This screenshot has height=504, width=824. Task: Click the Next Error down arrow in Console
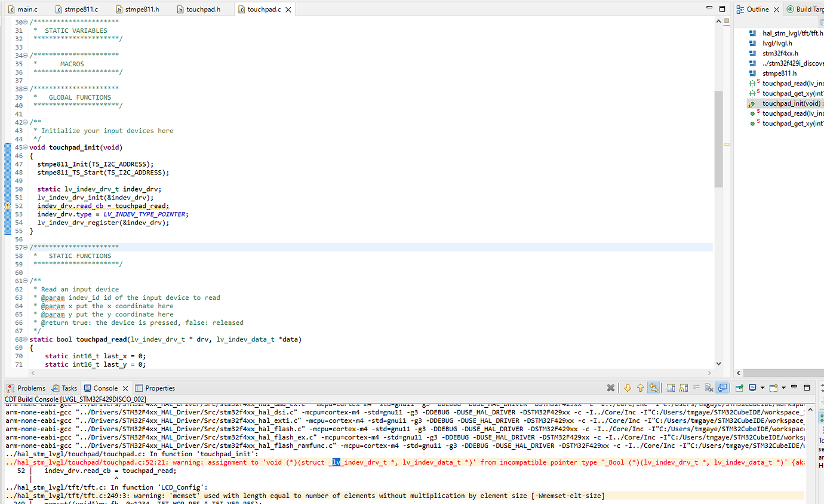(627, 388)
